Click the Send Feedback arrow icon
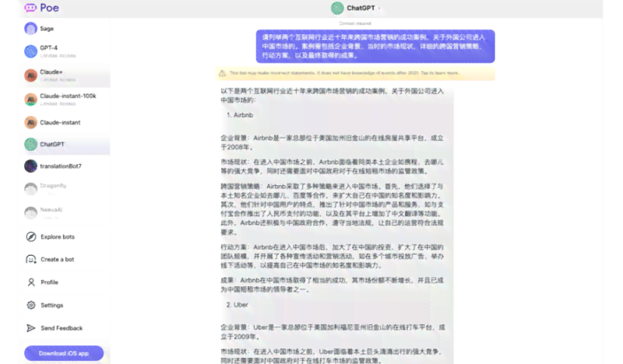623x364 pixels. pyautogui.click(x=31, y=328)
